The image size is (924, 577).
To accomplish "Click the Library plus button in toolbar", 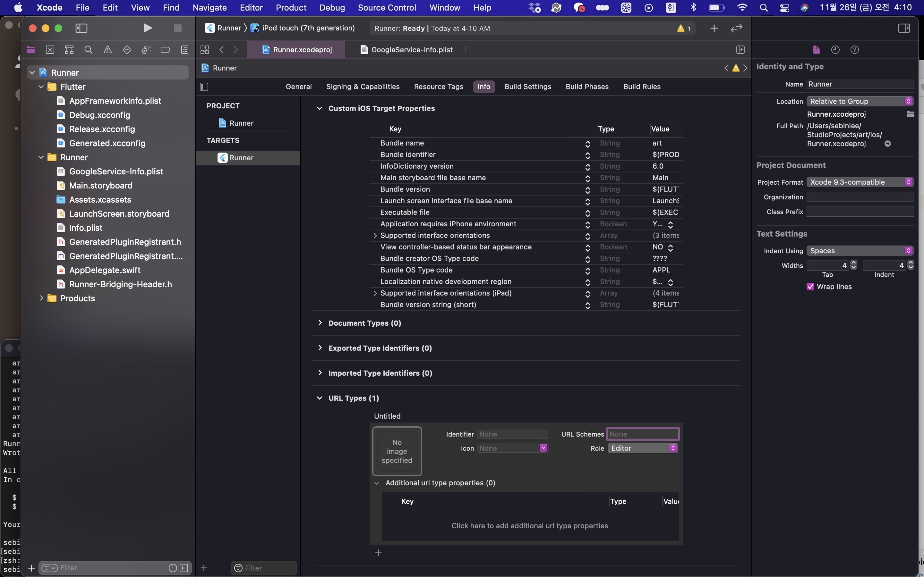I will click(x=714, y=28).
